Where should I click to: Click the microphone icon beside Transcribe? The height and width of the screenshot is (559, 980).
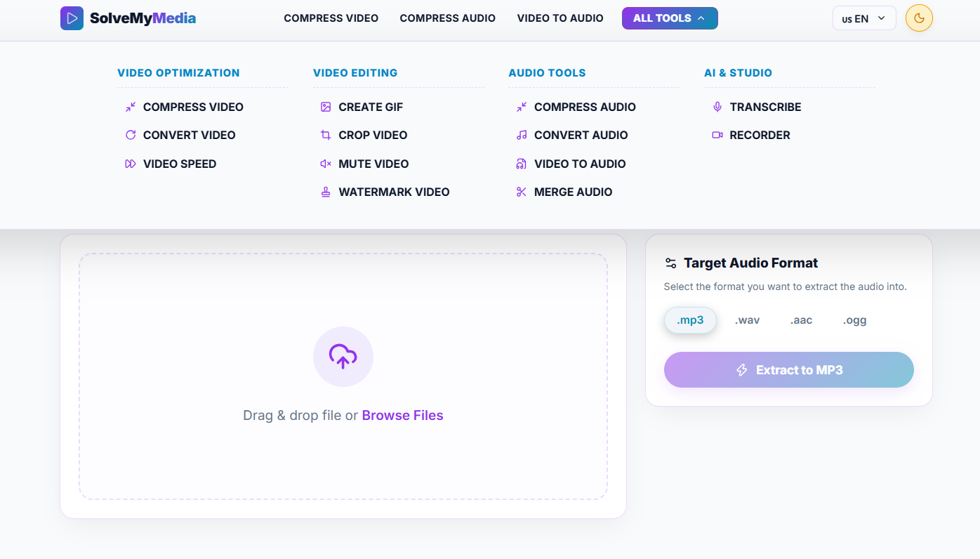pos(717,107)
